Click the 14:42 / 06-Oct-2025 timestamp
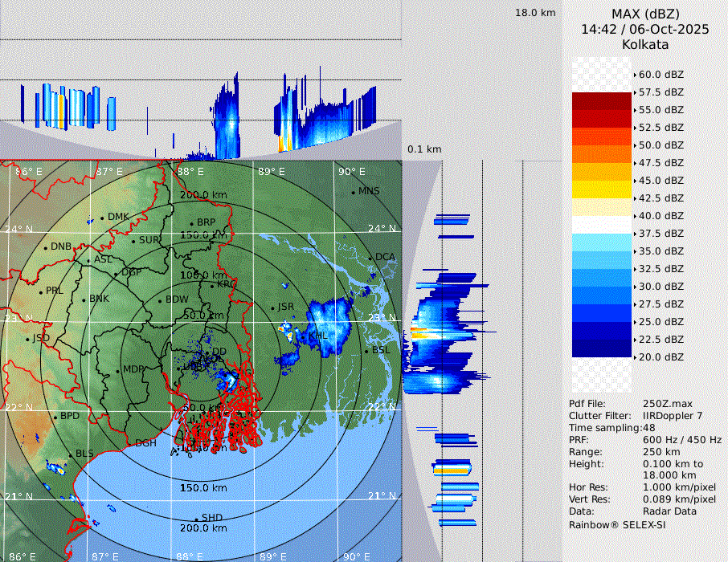The image size is (728, 562). tap(645, 29)
